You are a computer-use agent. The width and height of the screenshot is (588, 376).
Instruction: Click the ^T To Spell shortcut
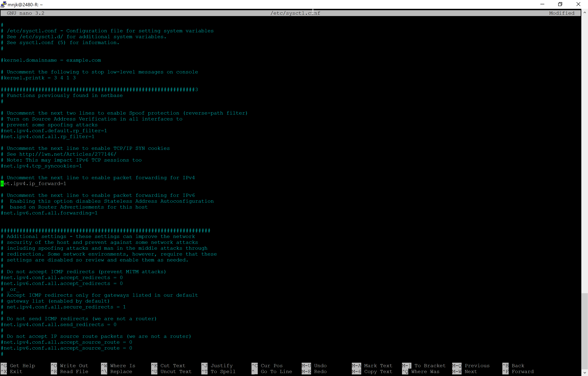218,371
